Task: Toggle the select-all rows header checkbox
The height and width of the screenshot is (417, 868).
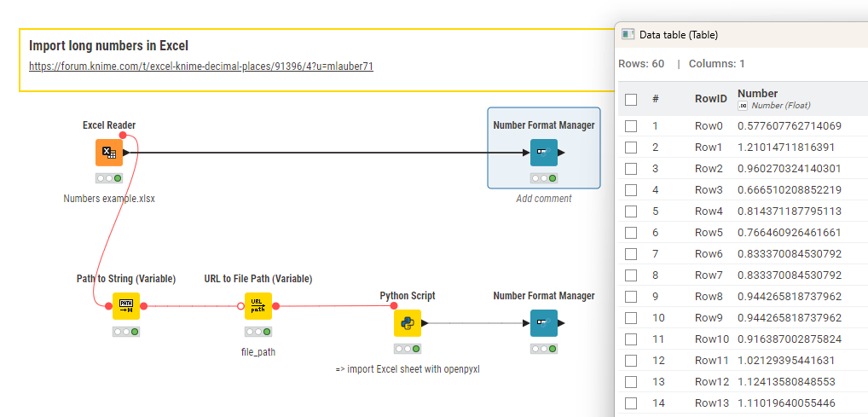Action: click(x=631, y=99)
